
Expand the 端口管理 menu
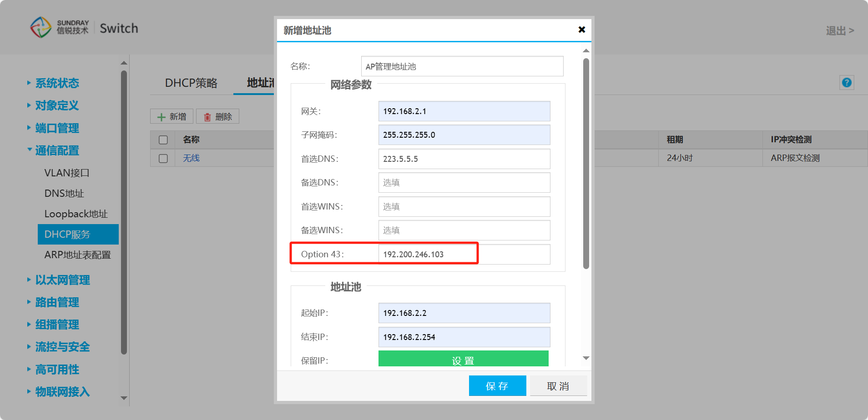57,128
